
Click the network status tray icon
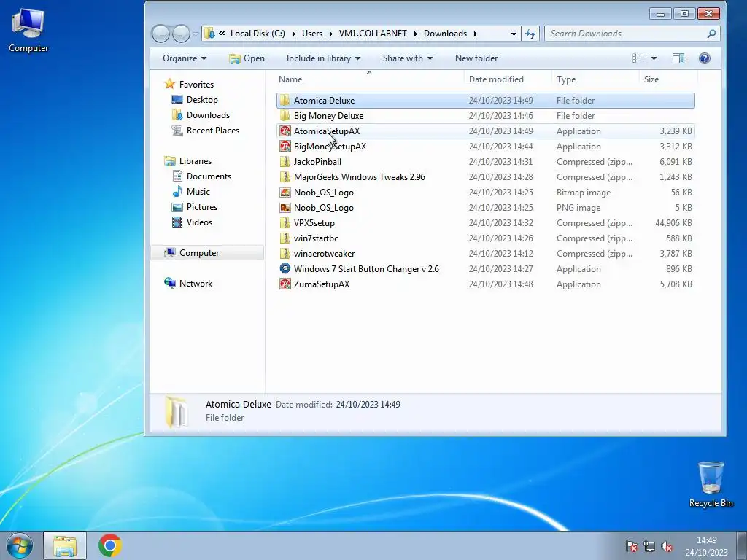(649, 546)
